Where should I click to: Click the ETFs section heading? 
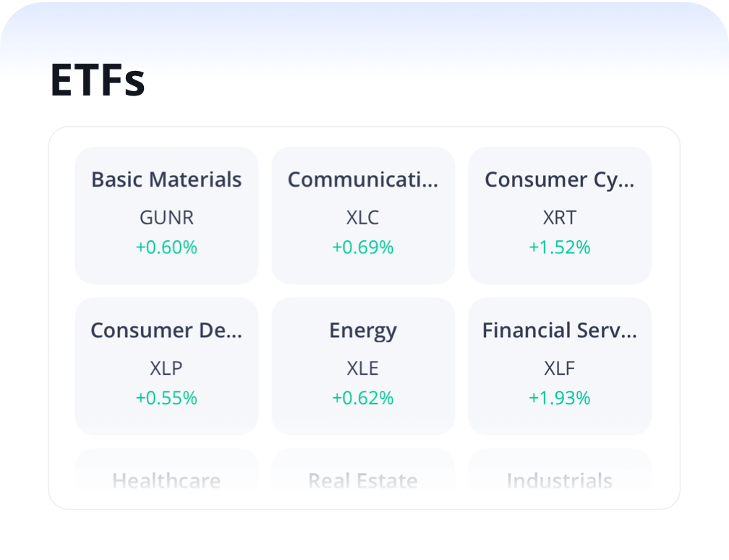click(x=98, y=80)
